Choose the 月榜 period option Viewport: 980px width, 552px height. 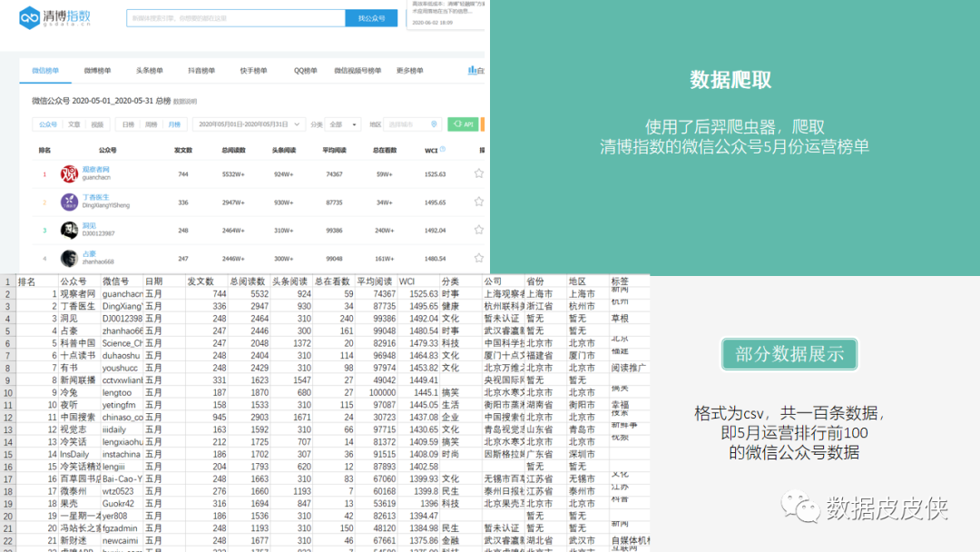click(174, 124)
